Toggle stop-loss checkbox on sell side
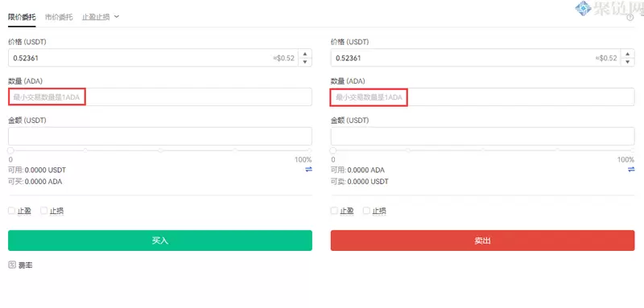The image size is (644, 308). [x=366, y=211]
